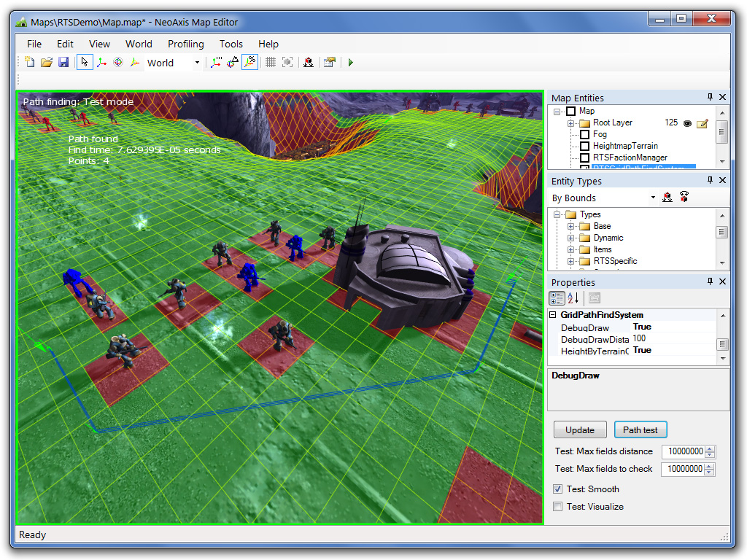Choose the Move axis tool

tap(101, 63)
